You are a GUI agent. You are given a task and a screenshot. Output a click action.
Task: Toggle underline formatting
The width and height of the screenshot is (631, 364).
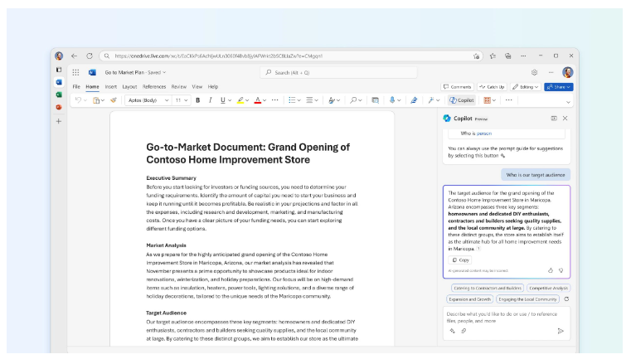222,100
